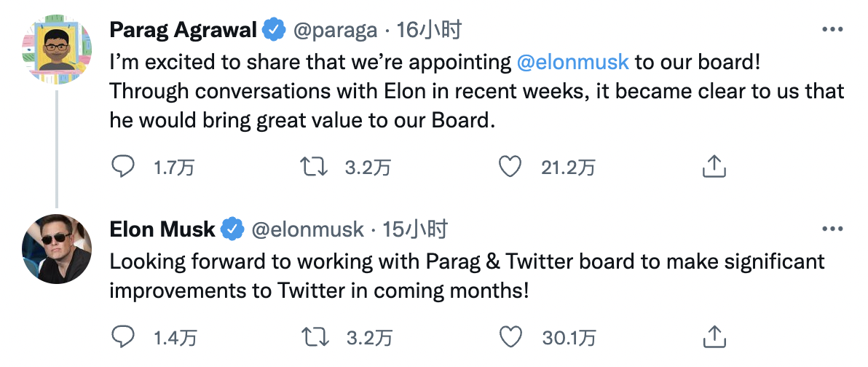
Task: Open more options on Elon's tweet
Action: 832,229
